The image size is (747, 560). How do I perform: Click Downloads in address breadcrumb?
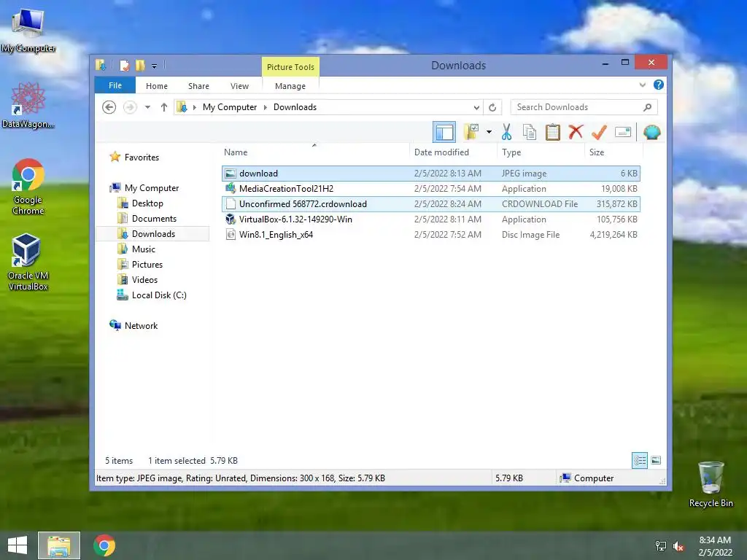coord(295,107)
